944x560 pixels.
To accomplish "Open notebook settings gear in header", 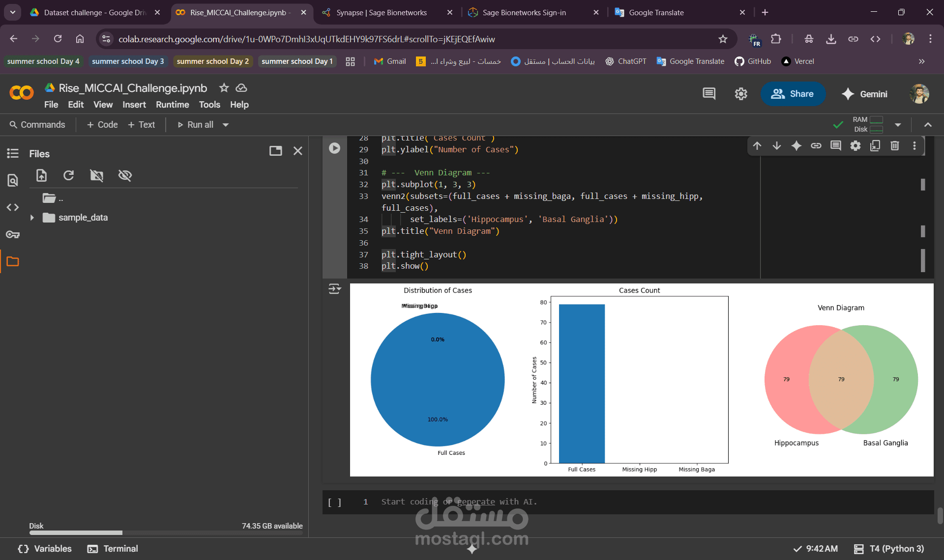I will pos(741,94).
